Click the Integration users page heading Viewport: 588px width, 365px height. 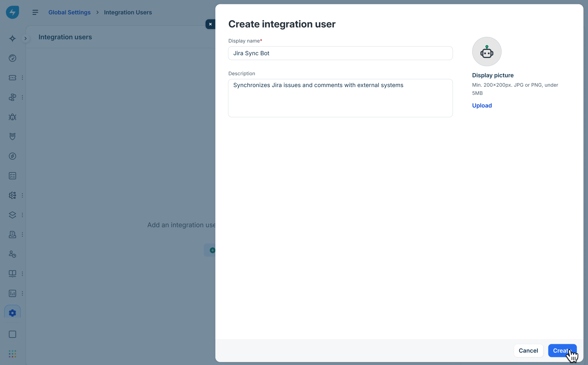[65, 37]
